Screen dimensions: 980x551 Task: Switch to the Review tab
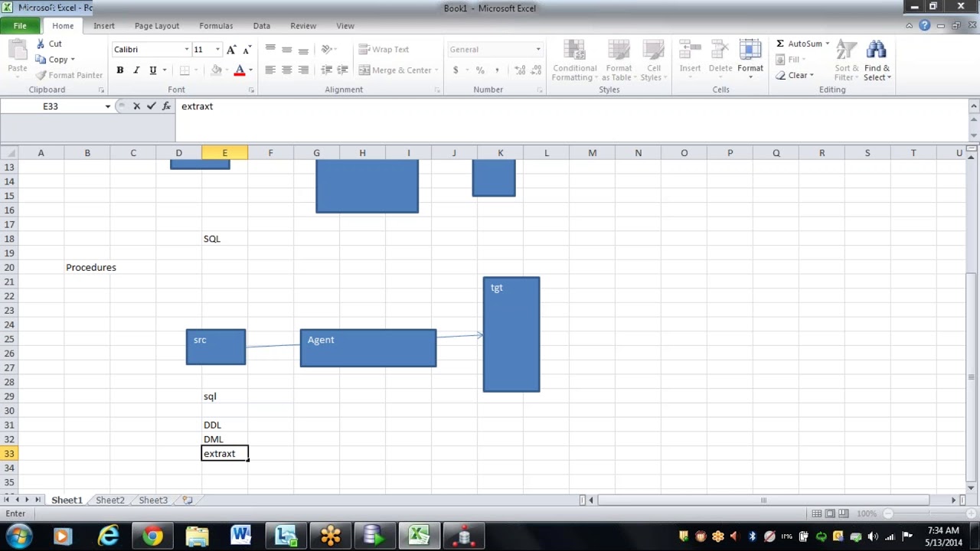(x=303, y=26)
